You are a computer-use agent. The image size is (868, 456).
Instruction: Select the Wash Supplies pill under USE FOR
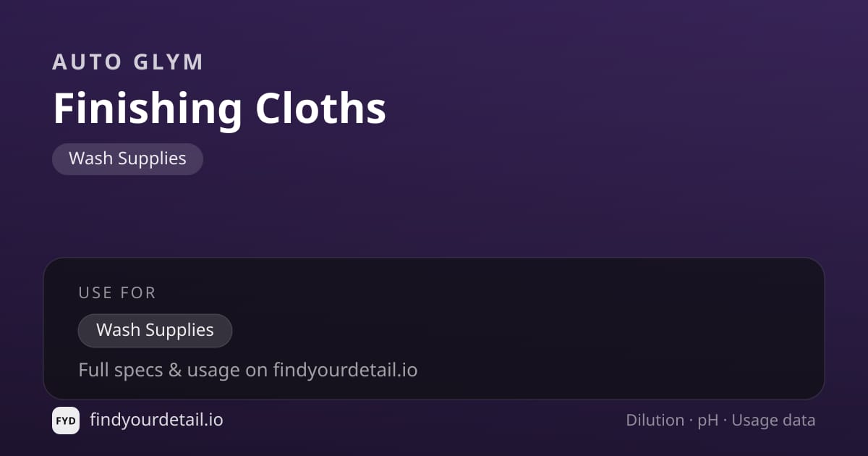(155, 331)
